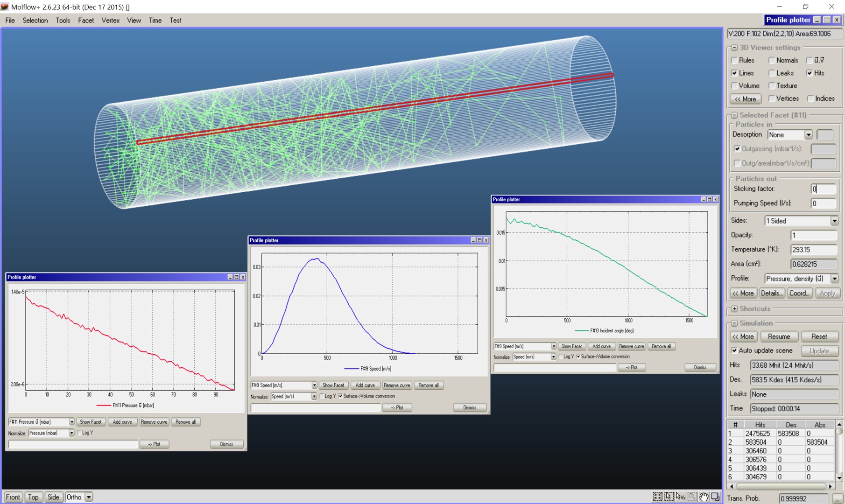Click the Resume simulation button
This screenshot has width=845, height=504.
[x=779, y=336]
